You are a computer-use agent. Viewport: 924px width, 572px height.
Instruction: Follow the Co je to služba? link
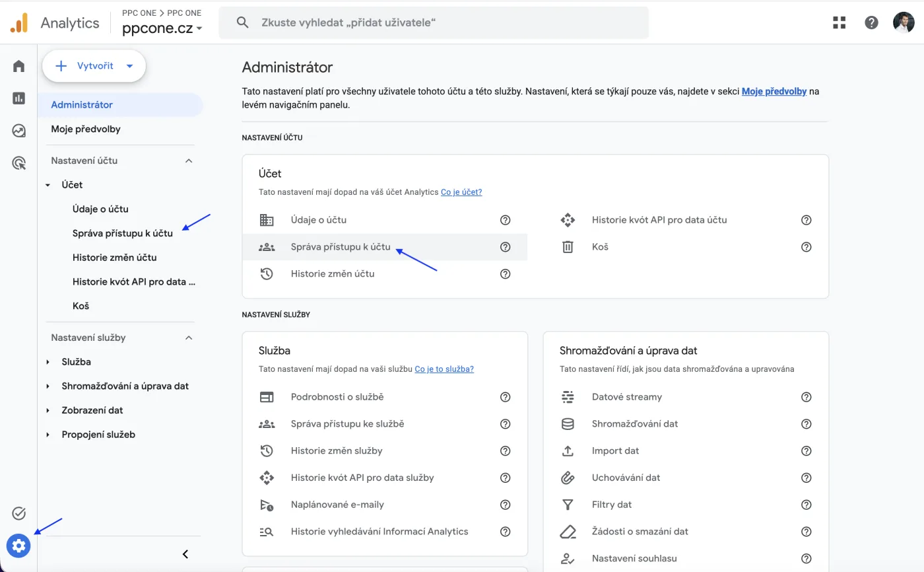(x=444, y=369)
